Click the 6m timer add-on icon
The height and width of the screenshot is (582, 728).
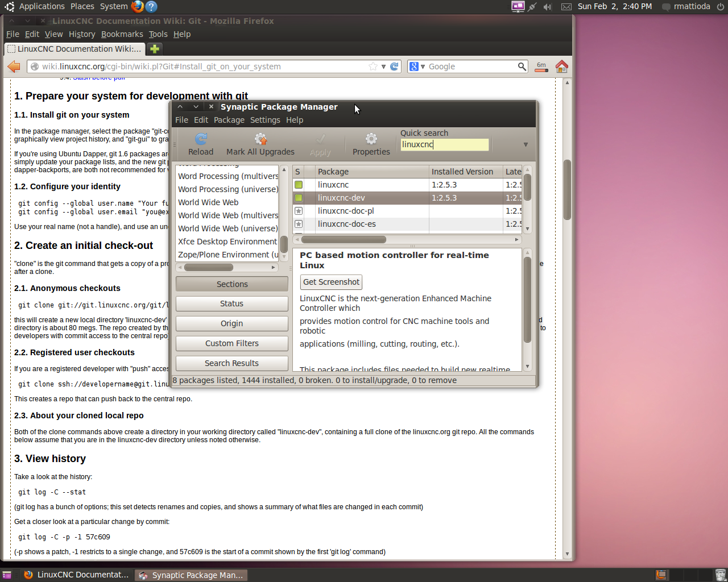click(x=541, y=66)
